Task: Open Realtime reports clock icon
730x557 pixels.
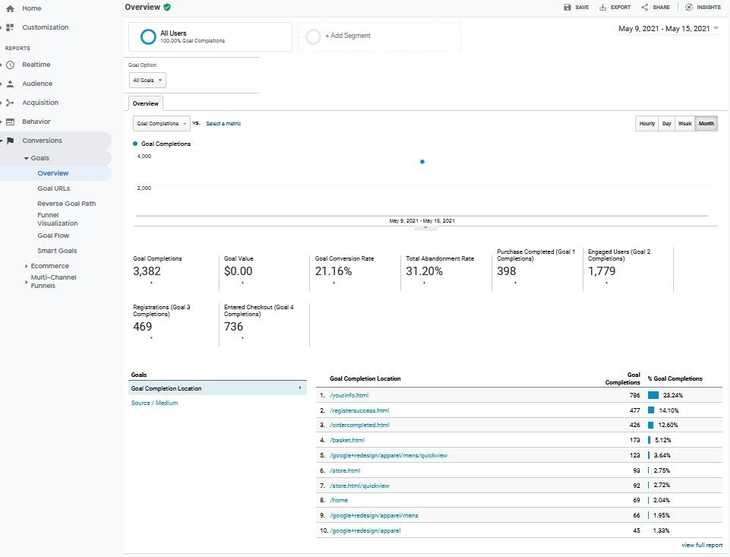Action: (10, 65)
